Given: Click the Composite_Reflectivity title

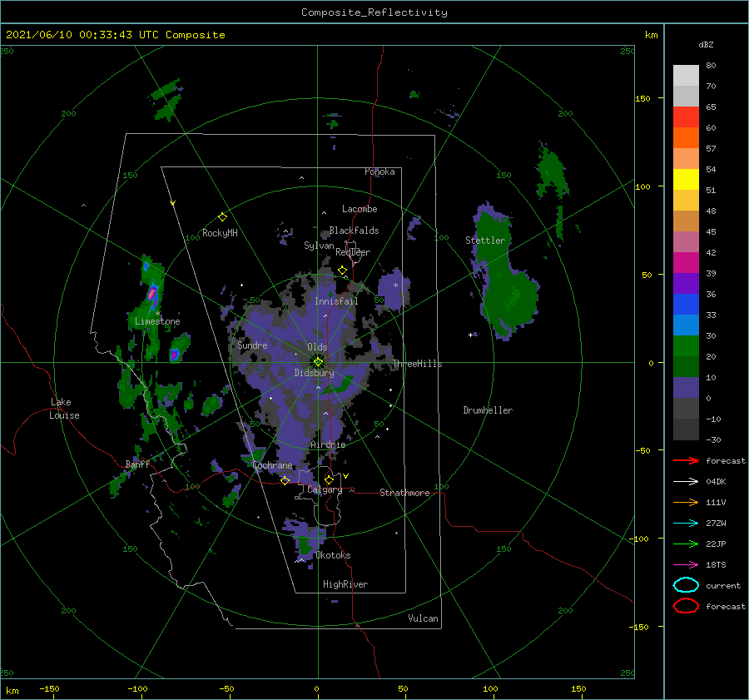Looking at the screenshot, I should (374, 12).
